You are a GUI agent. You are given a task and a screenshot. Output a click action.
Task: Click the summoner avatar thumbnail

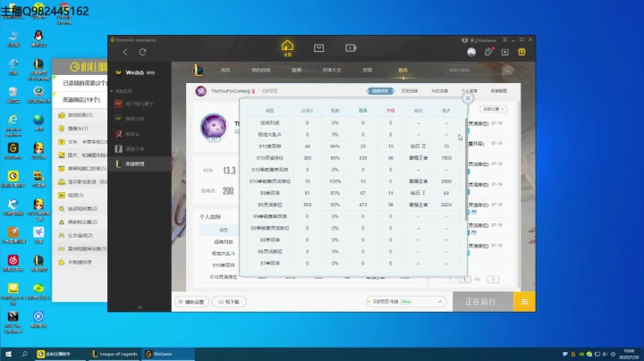tap(201, 91)
